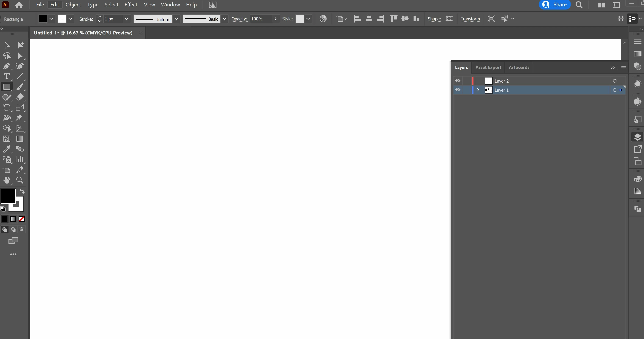Image resolution: width=644 pixels, height=339 pixels.
Task: Click the Swap Fill and Stroke arrow
Action: pyautogui.click(x=22, y=191)
